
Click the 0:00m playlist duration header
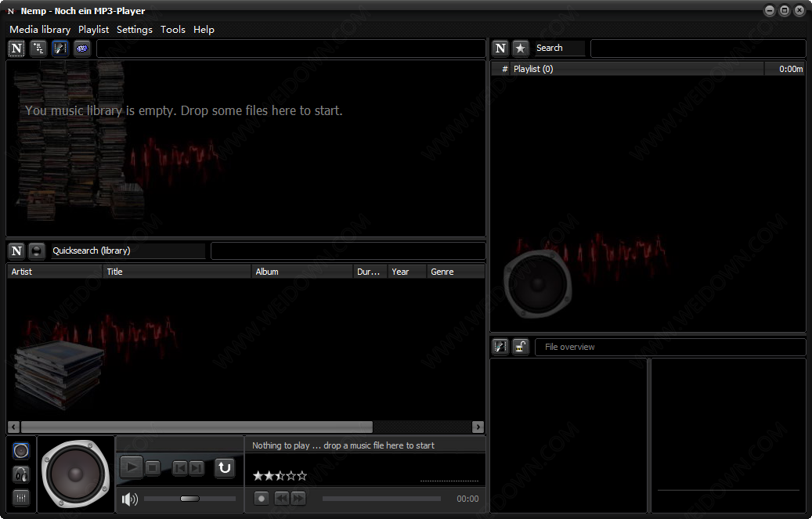pyautogui.click(x=785, y=69)
